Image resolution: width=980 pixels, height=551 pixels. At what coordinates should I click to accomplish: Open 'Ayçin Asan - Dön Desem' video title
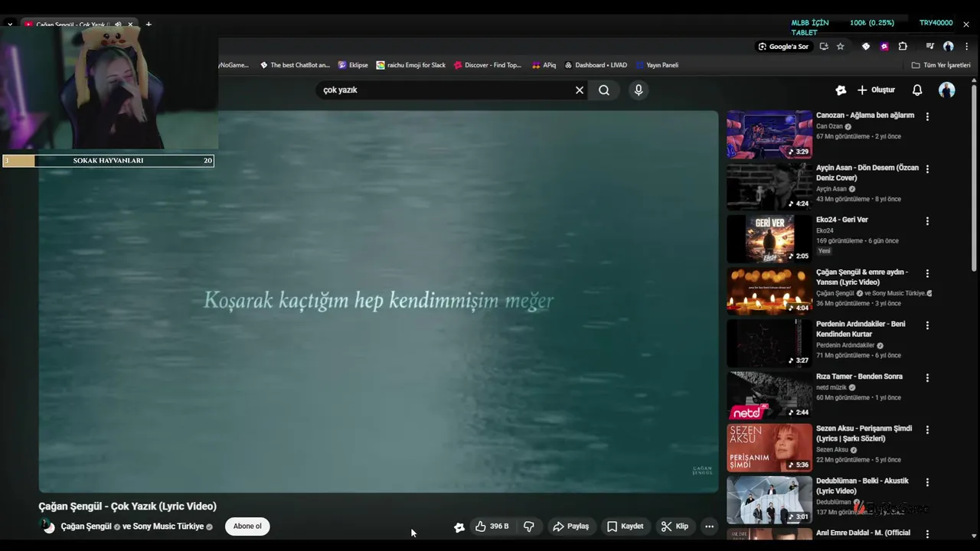click(867, 173)
